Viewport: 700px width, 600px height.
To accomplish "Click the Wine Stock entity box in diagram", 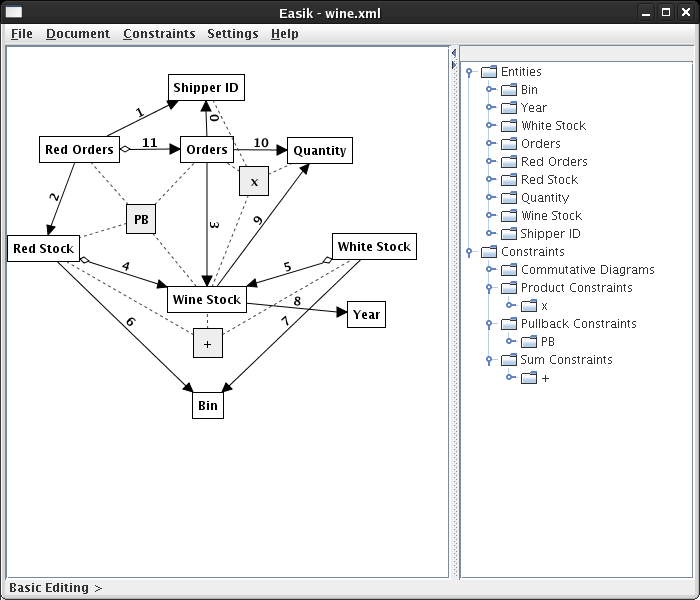I will (x=206, y=299).
